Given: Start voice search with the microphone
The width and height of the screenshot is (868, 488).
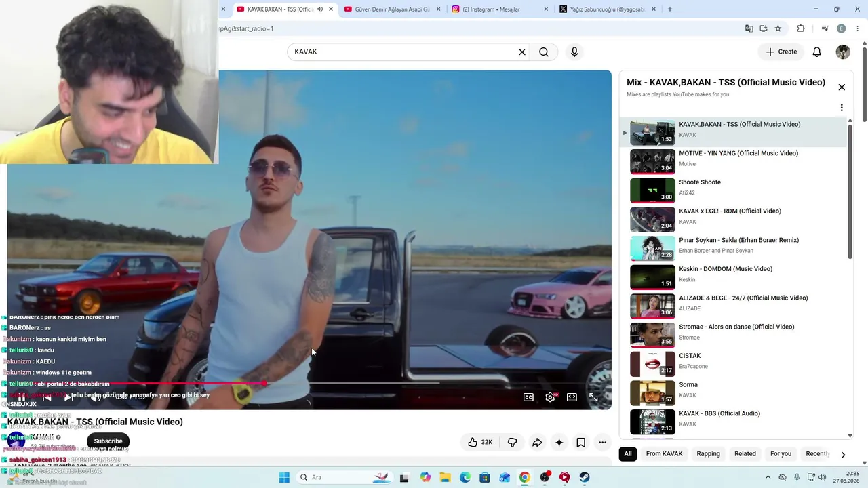Looking at the screenshot, I should (x=574, y=52).
